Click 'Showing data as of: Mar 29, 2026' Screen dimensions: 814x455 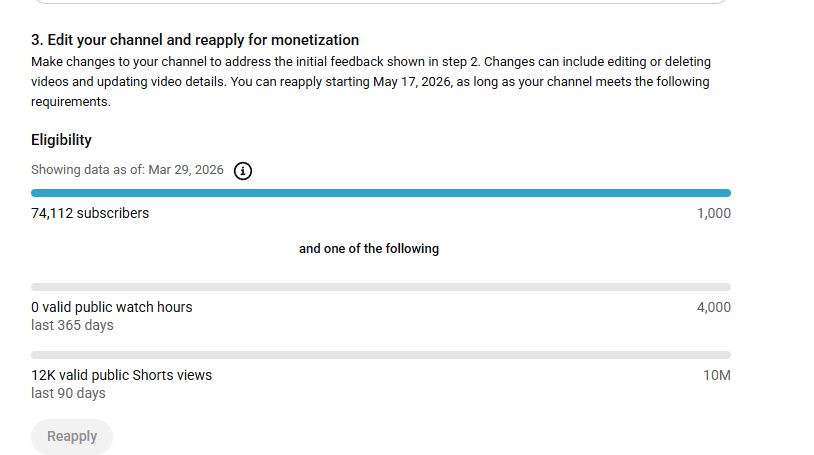127,170
